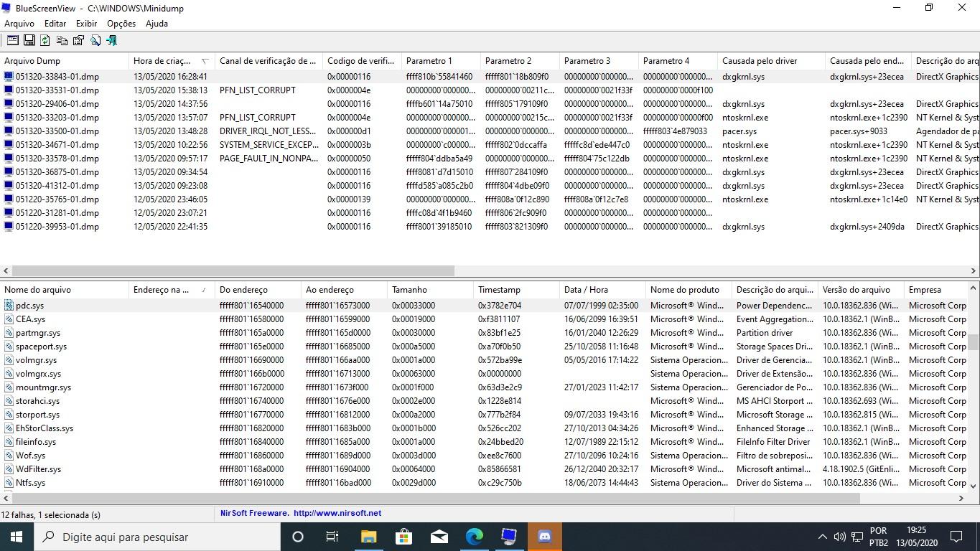Open the Exibir menu
Image resolution: width=980 pixels, height=551 pixels.
click(x=86, y=23)
